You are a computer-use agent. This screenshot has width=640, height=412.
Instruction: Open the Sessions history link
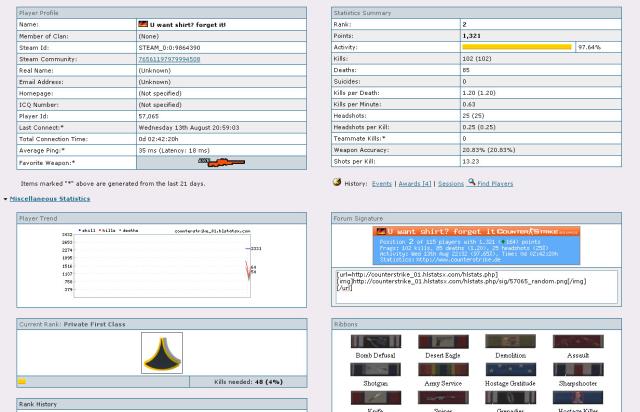tap(451, 183)
